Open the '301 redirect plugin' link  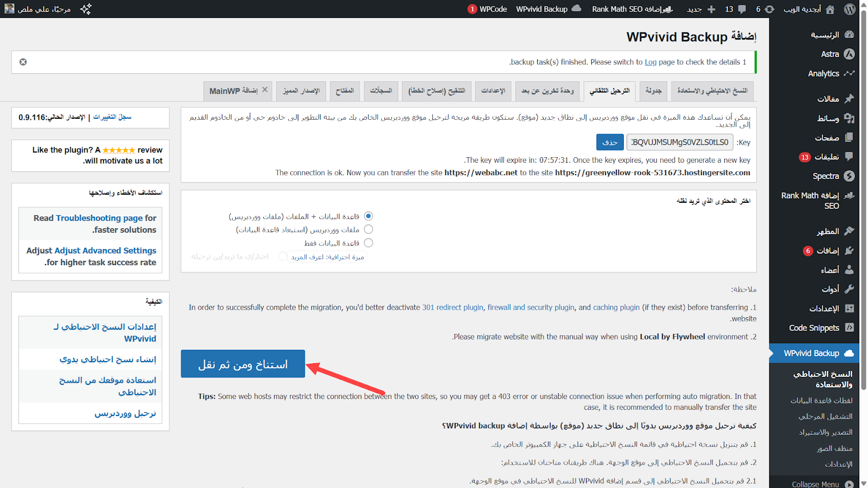tap(452, 307)
